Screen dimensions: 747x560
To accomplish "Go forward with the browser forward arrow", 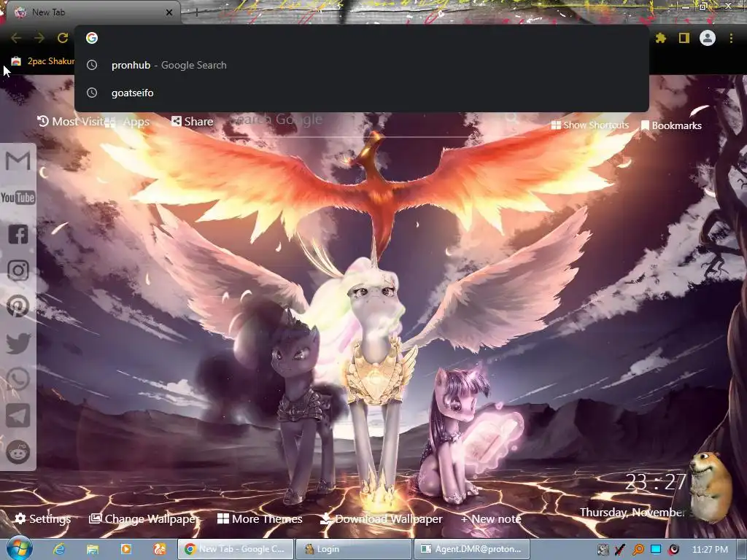I will 39,38.
